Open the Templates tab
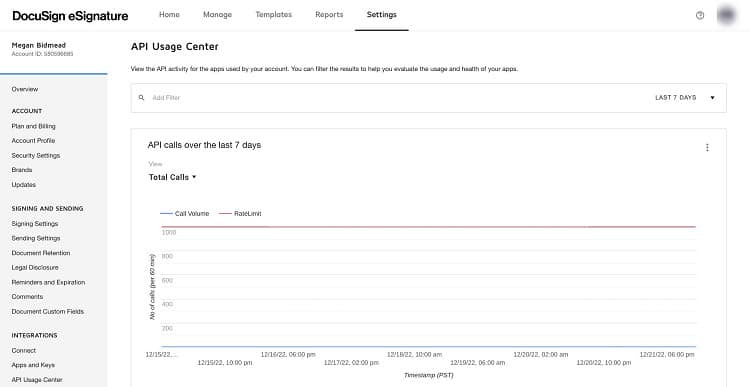 click(x=274, y=15)
